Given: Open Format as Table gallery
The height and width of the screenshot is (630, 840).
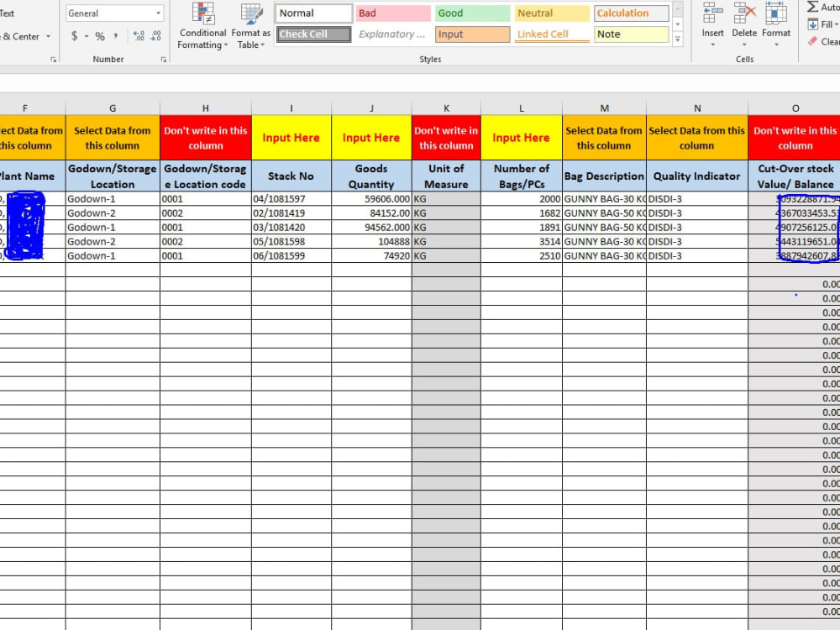Looking at the screenshot, I should (x=250, y=26).
